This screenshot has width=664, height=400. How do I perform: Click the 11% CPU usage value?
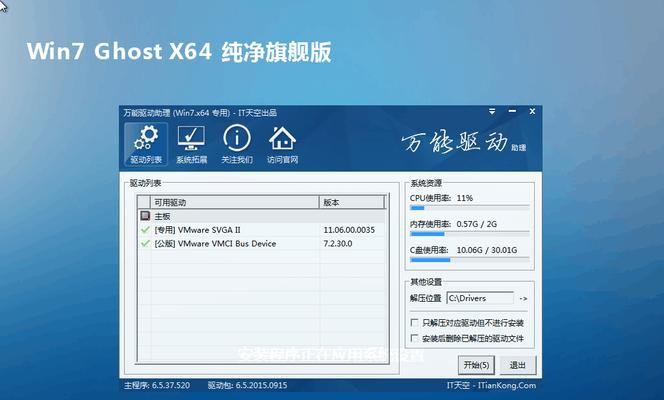[x=465, y=198]
